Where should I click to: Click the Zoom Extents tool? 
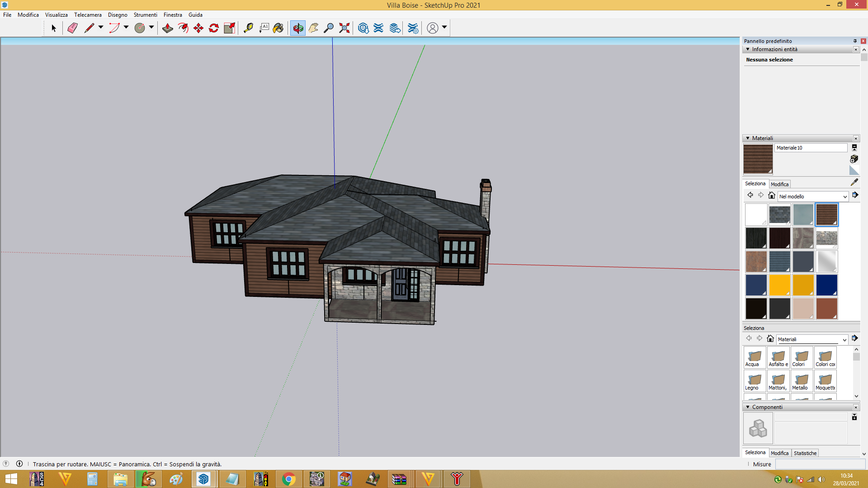coord(344,28)
